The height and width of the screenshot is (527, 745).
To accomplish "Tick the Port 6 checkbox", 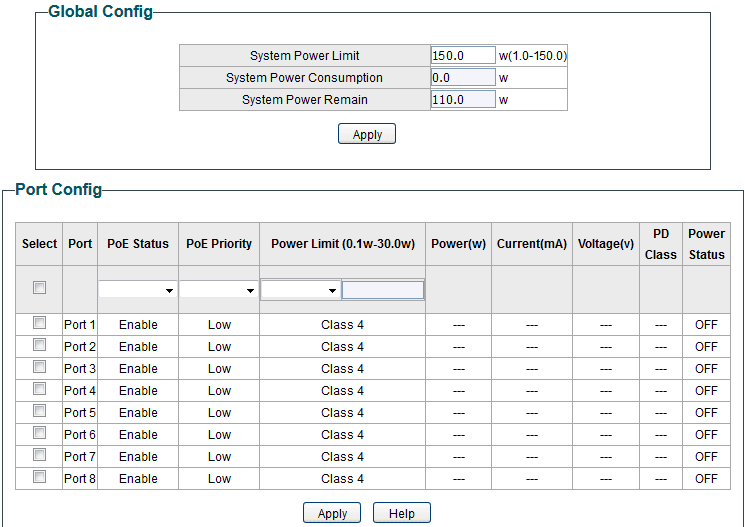I will 39,432.
